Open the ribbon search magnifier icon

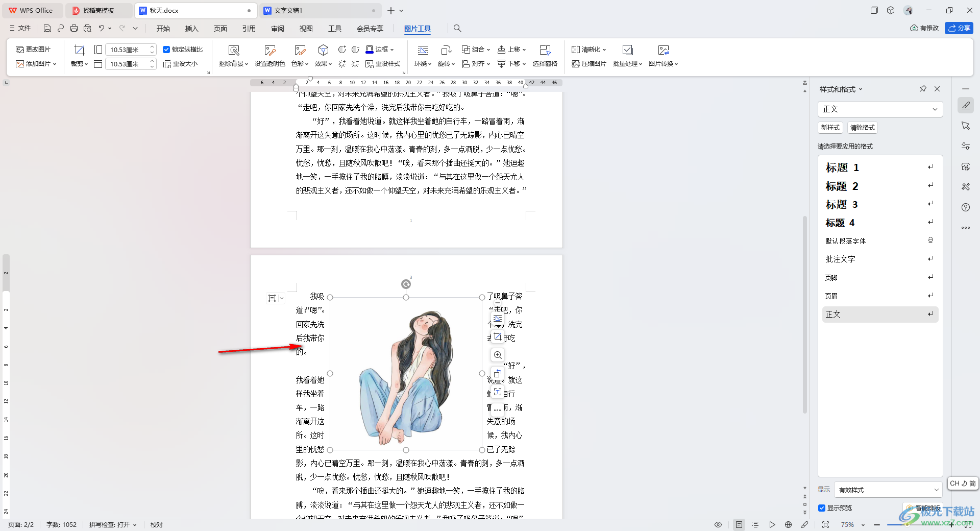[x=457, y=28]
